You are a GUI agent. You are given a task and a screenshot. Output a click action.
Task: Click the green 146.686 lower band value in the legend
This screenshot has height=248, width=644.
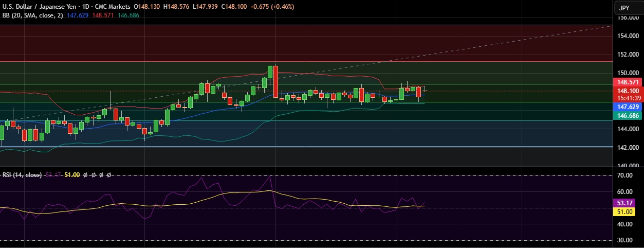[x=128, y=15]
